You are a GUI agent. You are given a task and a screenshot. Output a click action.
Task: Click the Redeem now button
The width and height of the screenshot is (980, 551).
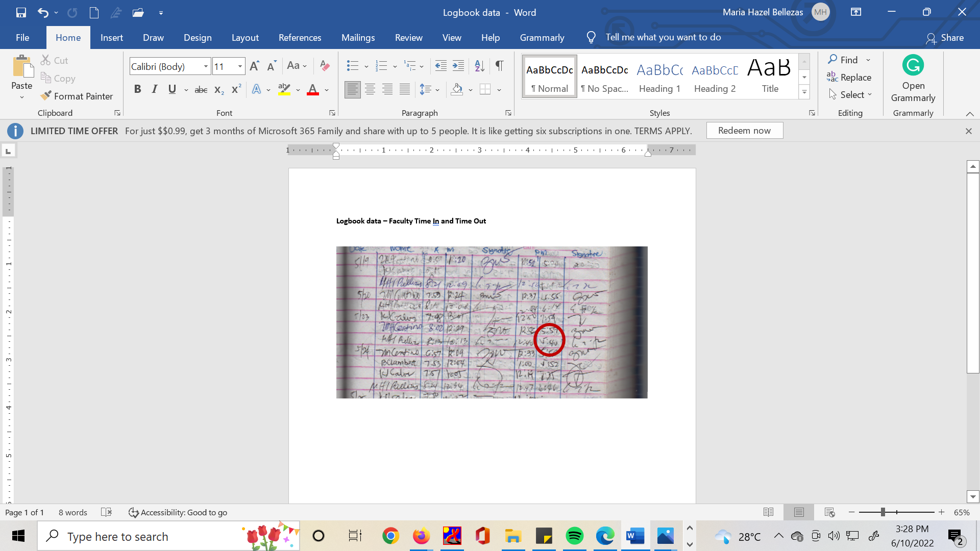point(744,131)
